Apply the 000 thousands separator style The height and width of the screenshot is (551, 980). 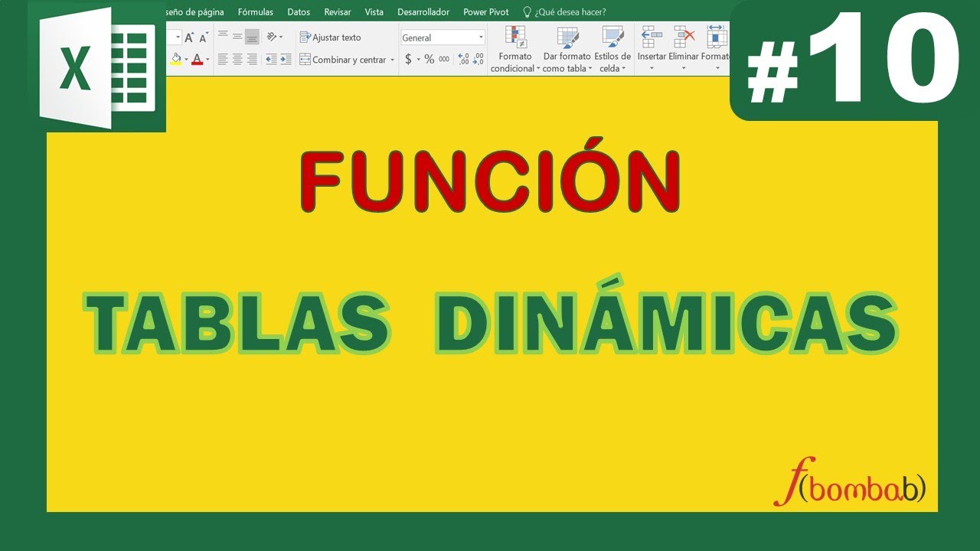pos(444,59)
